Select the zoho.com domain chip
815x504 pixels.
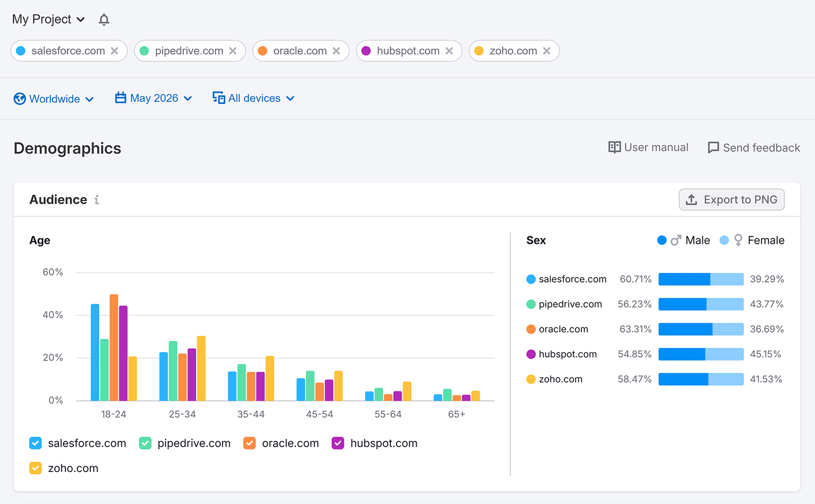pos(513,51)
